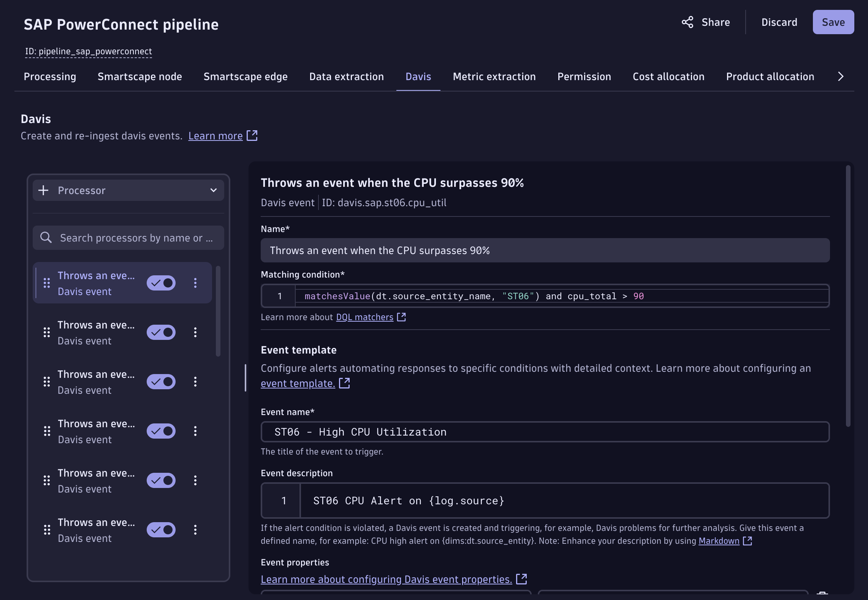
Task: Open options menu of second processor
Action: coord(195,332)
